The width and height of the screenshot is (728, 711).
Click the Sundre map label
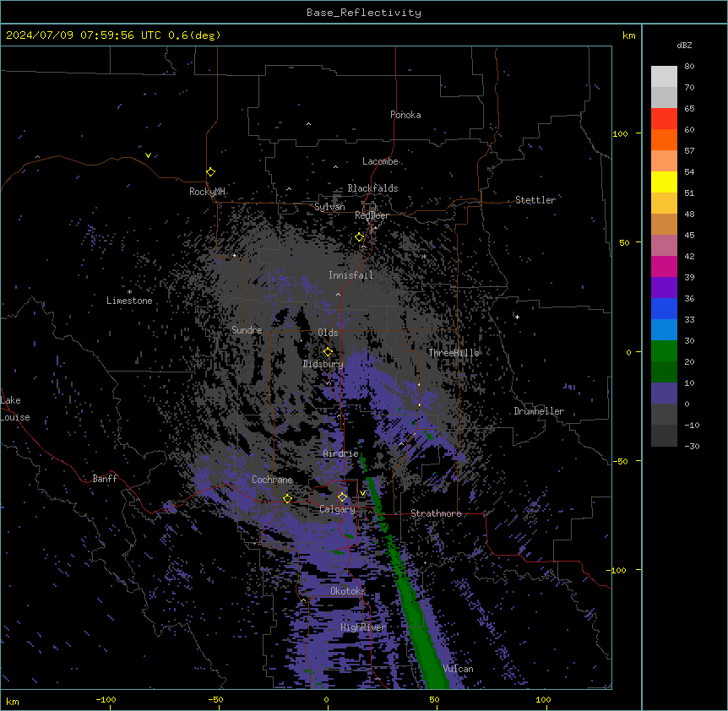tap(247, 330)
